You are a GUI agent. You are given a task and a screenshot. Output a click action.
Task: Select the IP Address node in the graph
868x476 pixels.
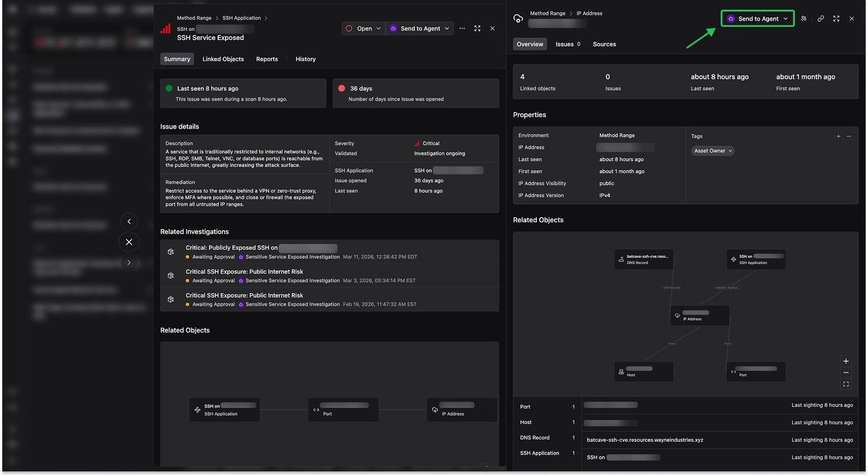[700, 315]
